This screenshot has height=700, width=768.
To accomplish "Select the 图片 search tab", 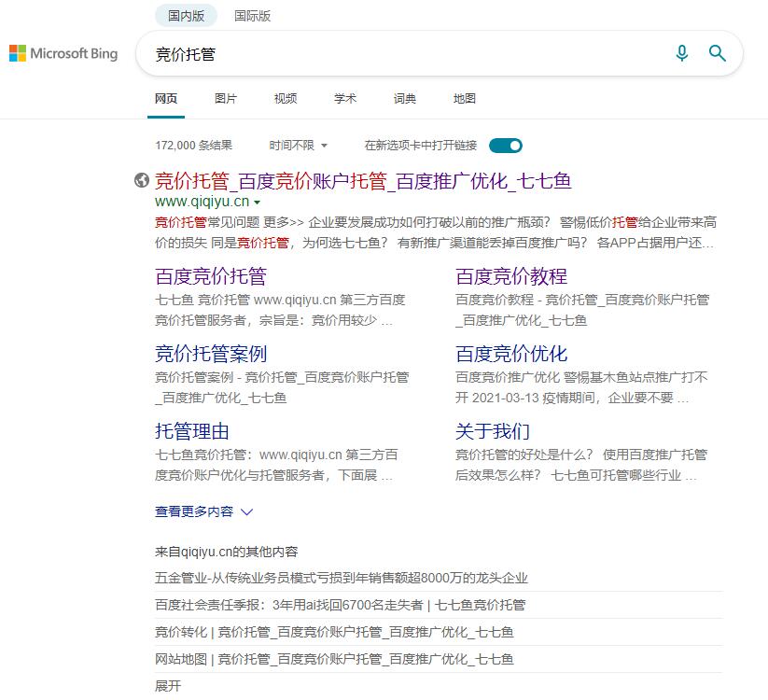I will (x=226, y=98).
